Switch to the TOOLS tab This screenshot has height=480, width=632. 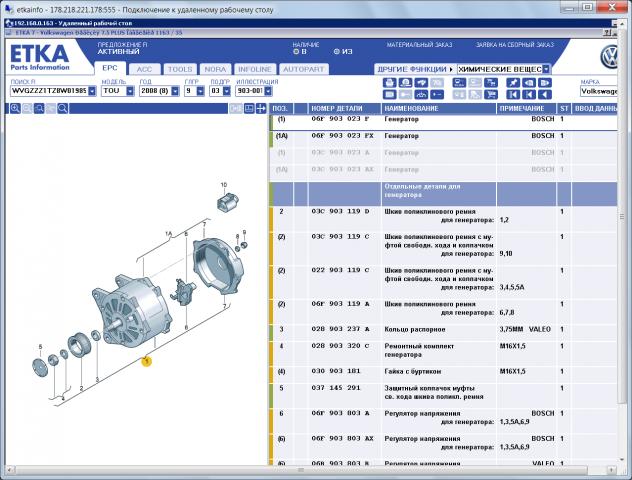click(x=180, y=69)
